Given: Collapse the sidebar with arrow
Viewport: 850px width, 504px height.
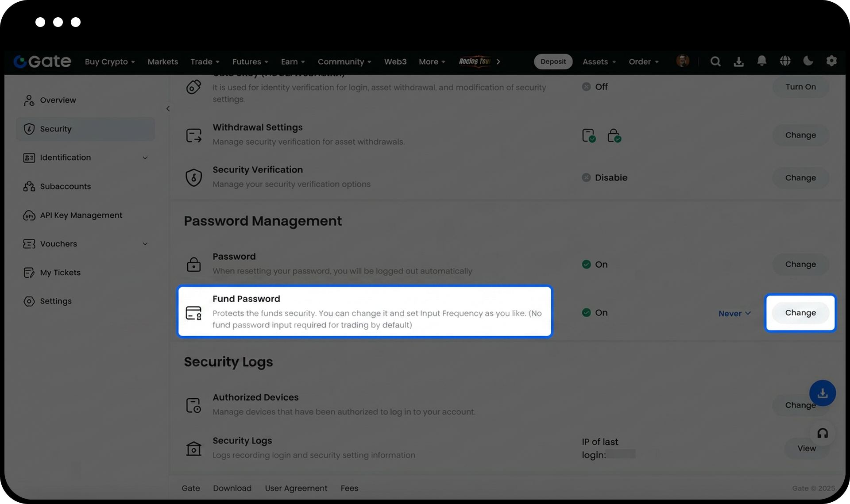Looking at the screenshot, I should 168,109.
